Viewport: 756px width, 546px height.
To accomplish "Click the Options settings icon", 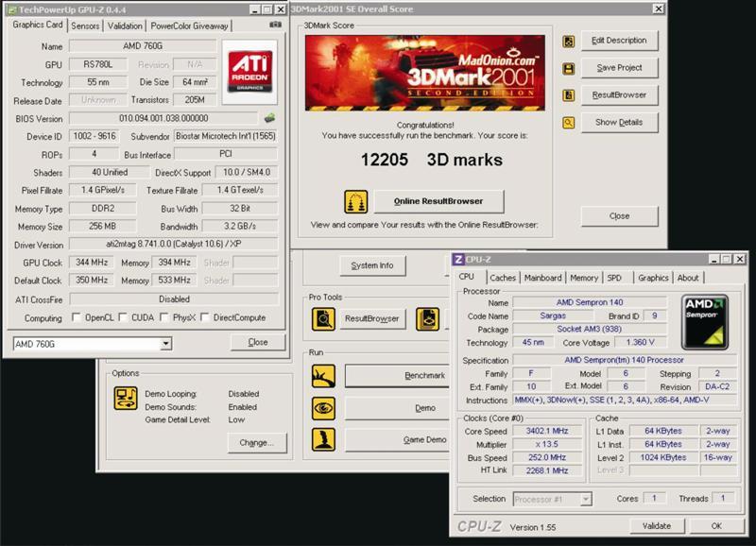I will (126, 399).
